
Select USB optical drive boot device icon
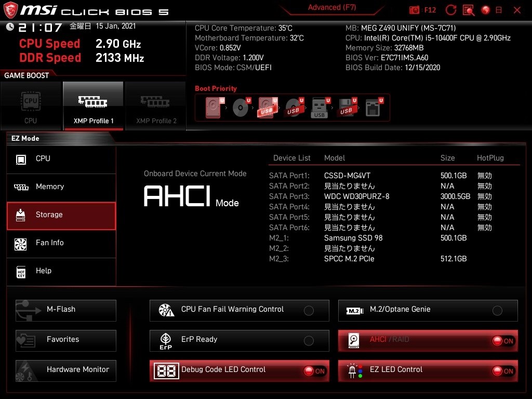click(294, 108)
